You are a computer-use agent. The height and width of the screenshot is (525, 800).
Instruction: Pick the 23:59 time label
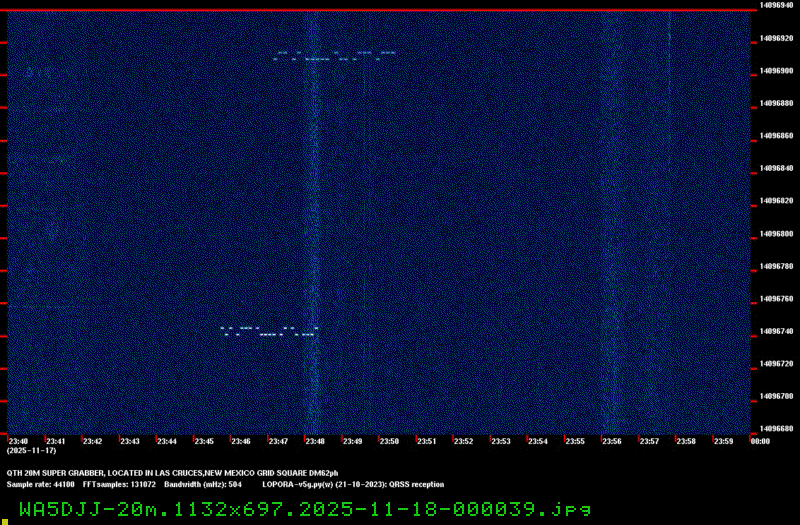point(723,441)
